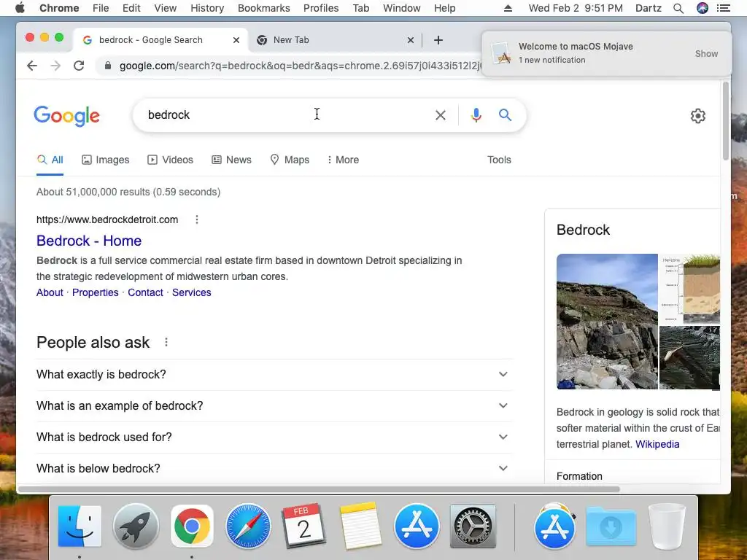The width and height of the screenshot is (747, 560).
Task: Open the More search filters dropdown
Action: [x=343, y=160]
